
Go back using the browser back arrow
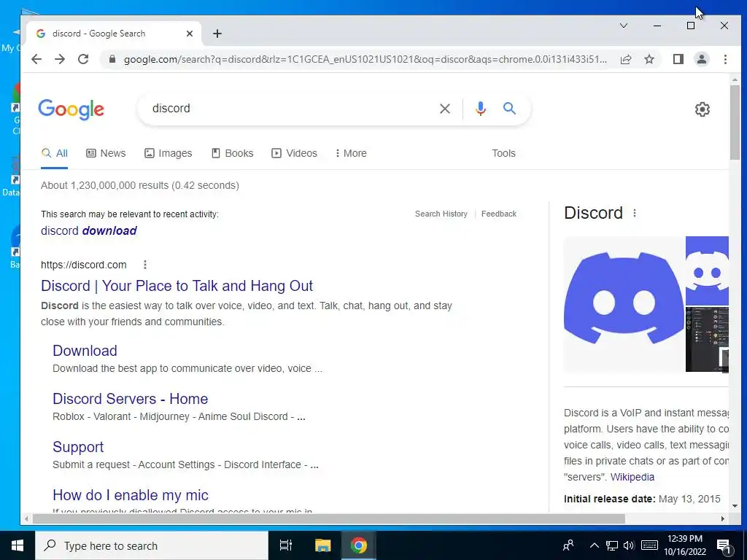(x=36, y=59)
